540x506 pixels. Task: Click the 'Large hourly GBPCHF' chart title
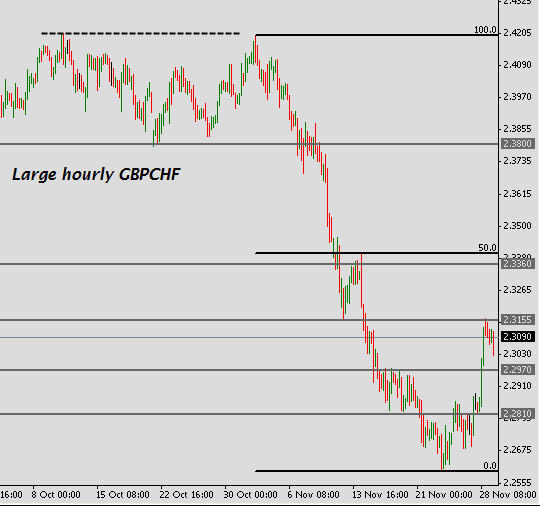96,174
